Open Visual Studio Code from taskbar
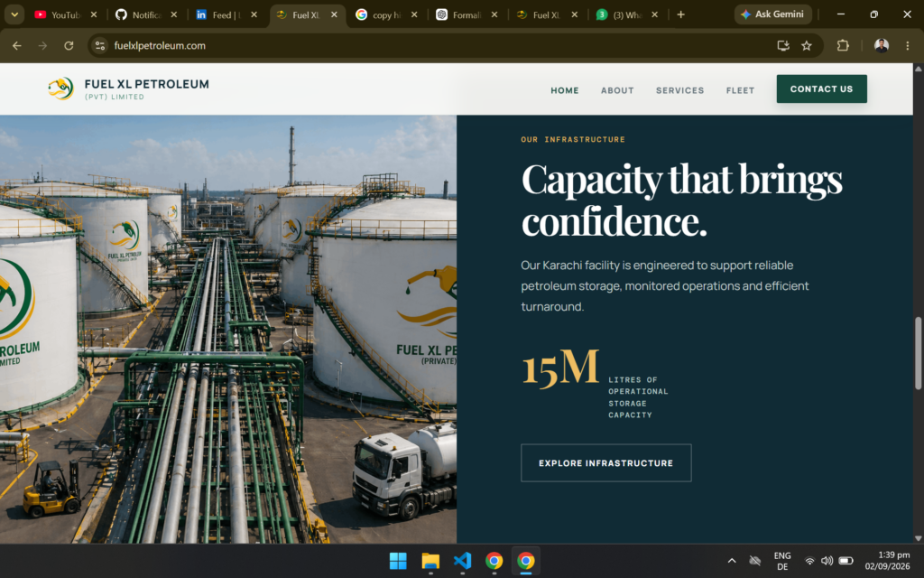The height and width of the screenshot is (578, 924). point(462,561)
